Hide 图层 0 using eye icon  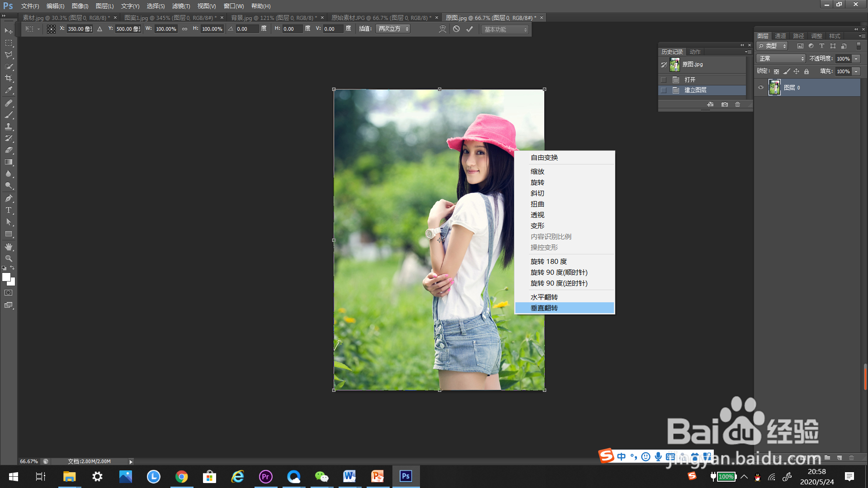click(x=761, y=88)
